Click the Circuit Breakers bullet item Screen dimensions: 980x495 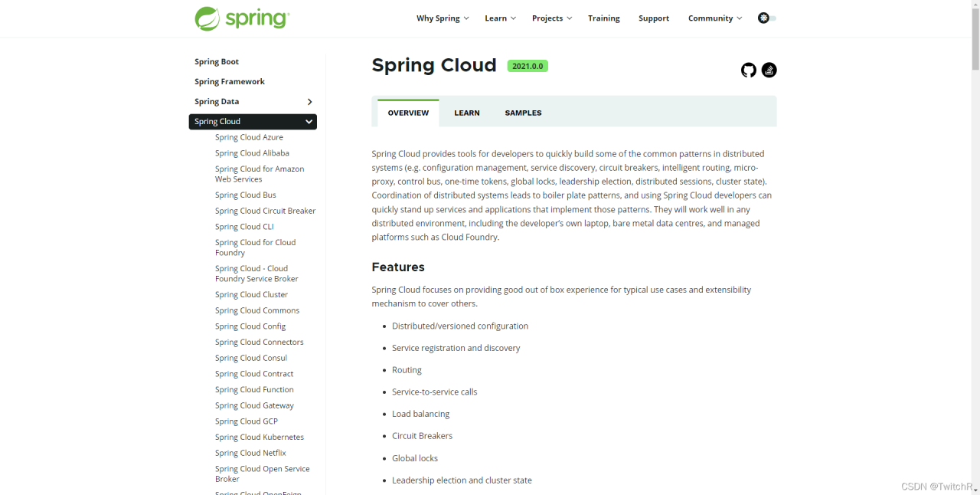[422, 436]
